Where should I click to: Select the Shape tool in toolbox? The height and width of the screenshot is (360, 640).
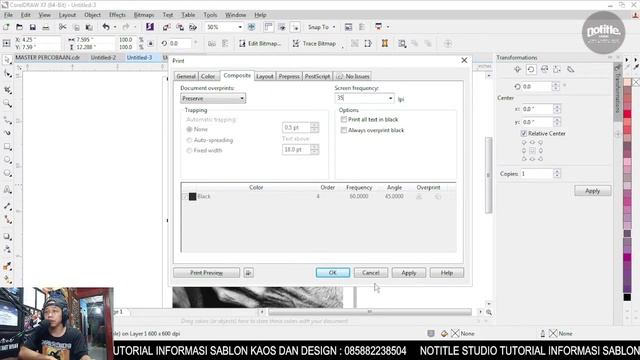pyautogui.click(x=7, y=74)
